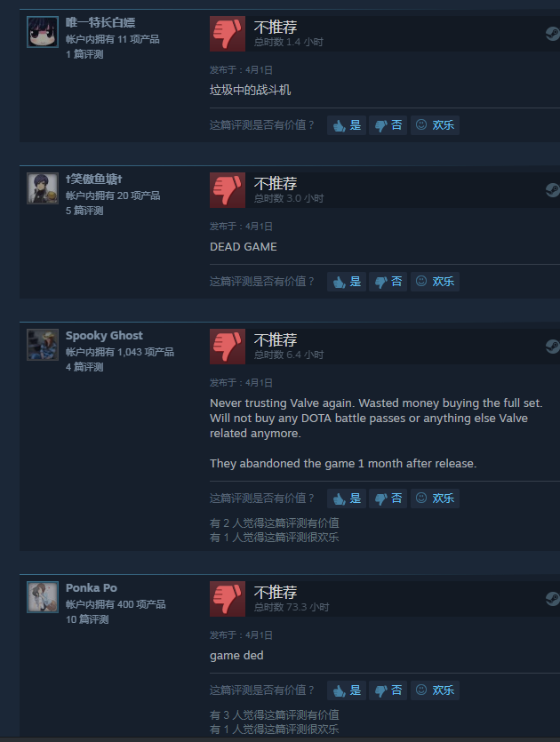Image resolution: width=560 pixels, height=742 pixels.
Task: Open Ponka Po's profile avatar
Action: (43, 597)
